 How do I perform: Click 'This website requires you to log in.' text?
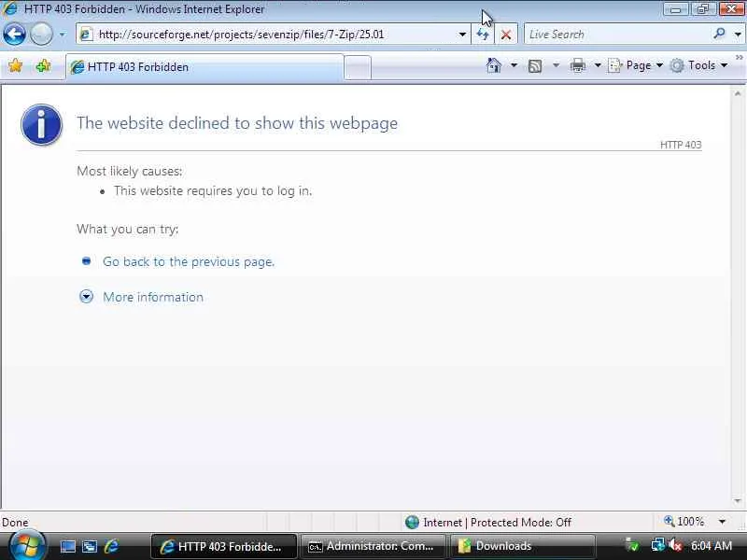(x=213, y=191)
